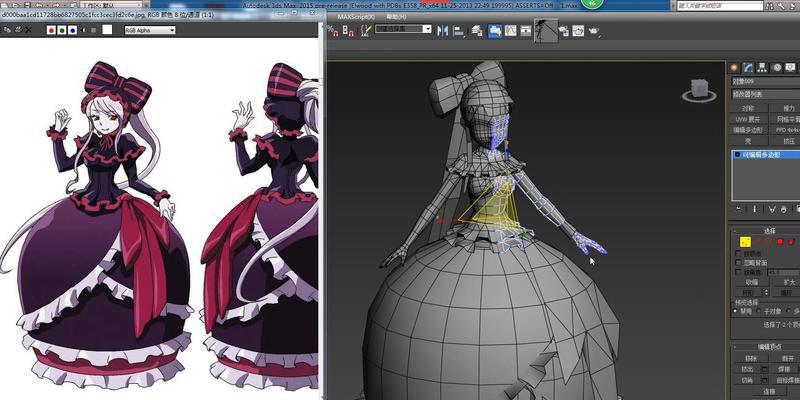This screenshot has width=800, height=400.
Task: Select the Element sub-object level icon
Action: click(791, 242)
